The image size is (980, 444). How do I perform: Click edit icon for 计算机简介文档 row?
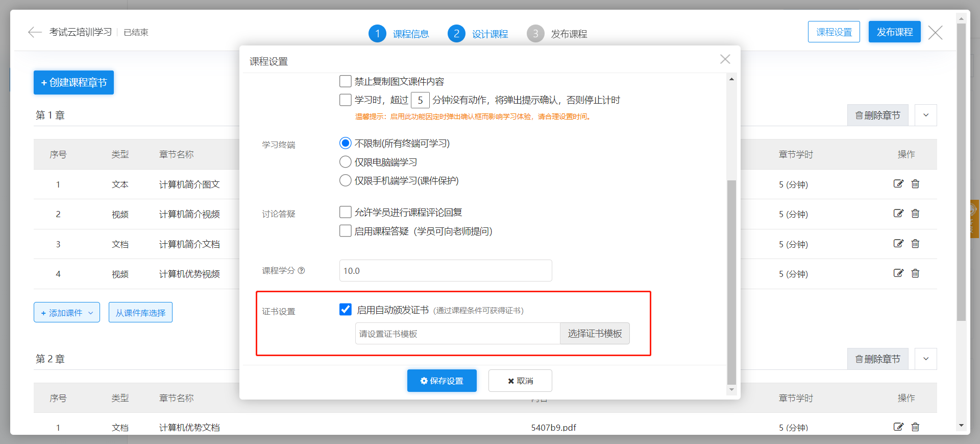(x=898, y=244)
